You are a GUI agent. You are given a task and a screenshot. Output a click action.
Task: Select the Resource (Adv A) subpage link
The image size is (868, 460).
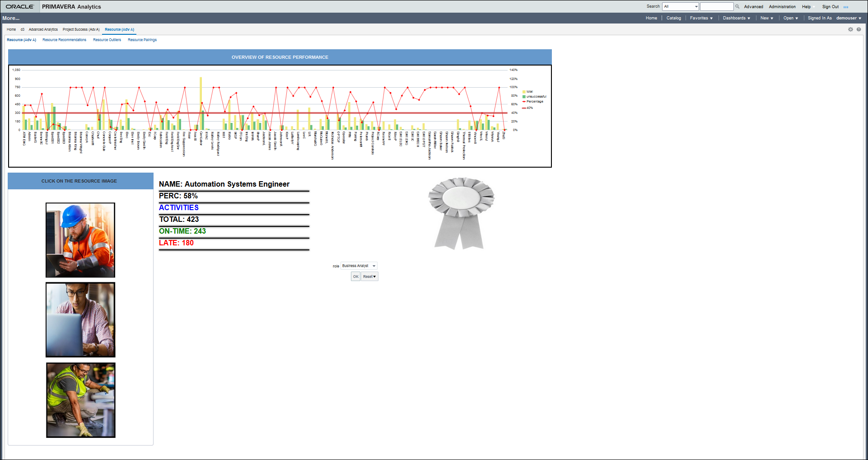pos(22,40)
